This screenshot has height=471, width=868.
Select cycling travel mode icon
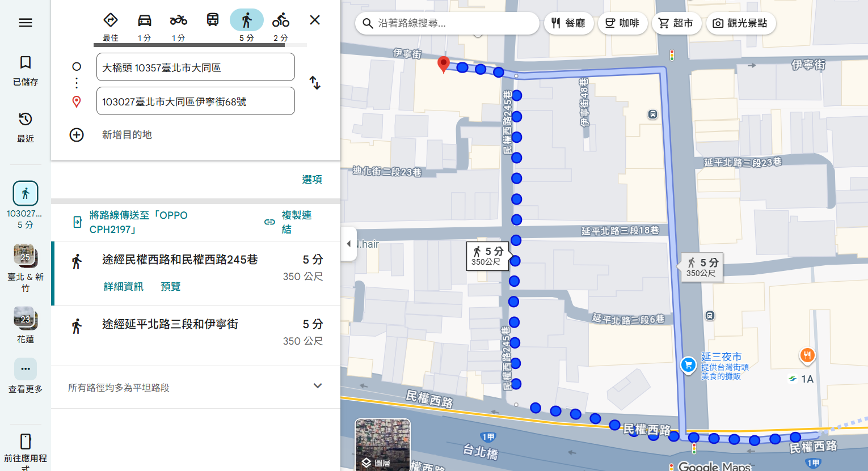[280, 21]
